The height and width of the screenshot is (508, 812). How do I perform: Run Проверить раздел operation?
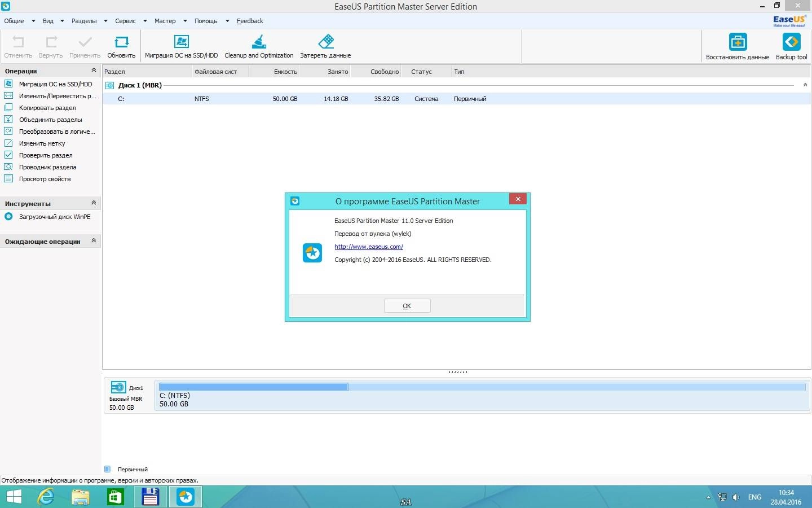point(46,155)
